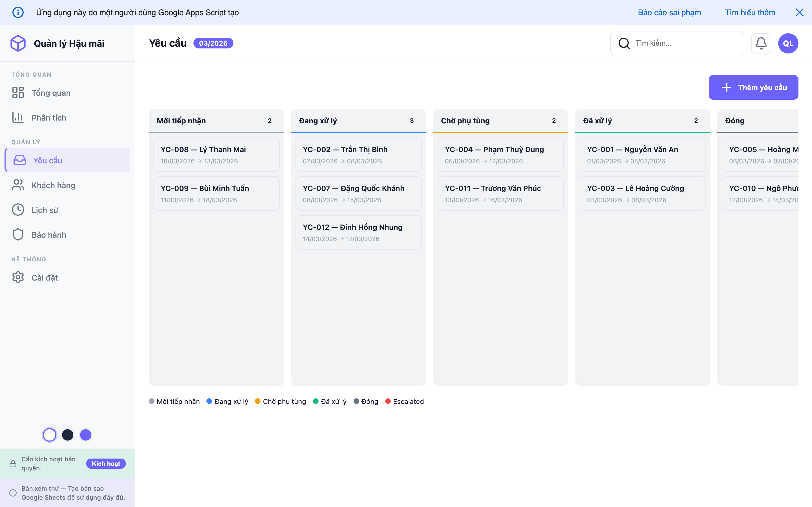Open Khách hàng menu item
The height and width of the screenshot is (507, 812).
point(53,185)
